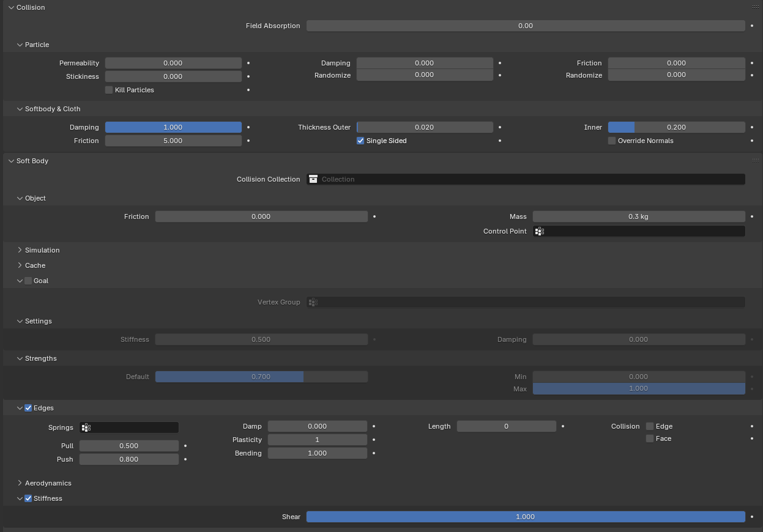Viewport: 763px width, 532px height.
Task: Click the Thickness Outer value field
Action: 425,127
